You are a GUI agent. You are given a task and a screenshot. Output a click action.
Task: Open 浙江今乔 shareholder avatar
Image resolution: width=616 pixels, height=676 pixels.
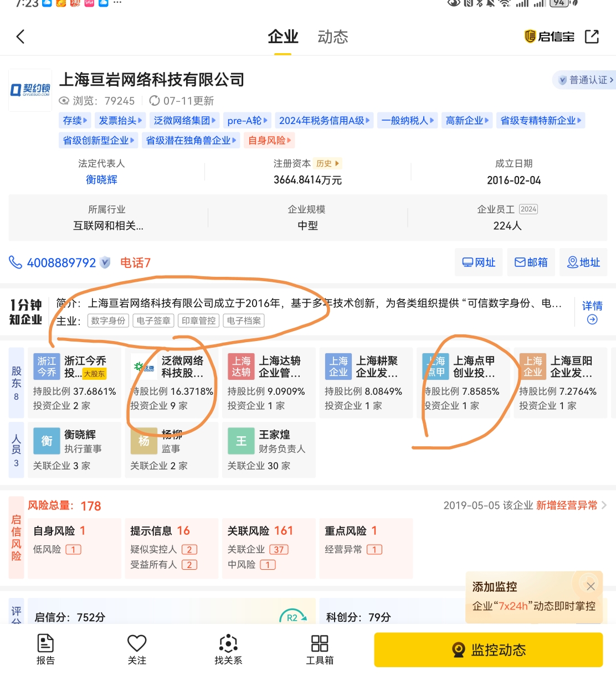click(47, 367)
